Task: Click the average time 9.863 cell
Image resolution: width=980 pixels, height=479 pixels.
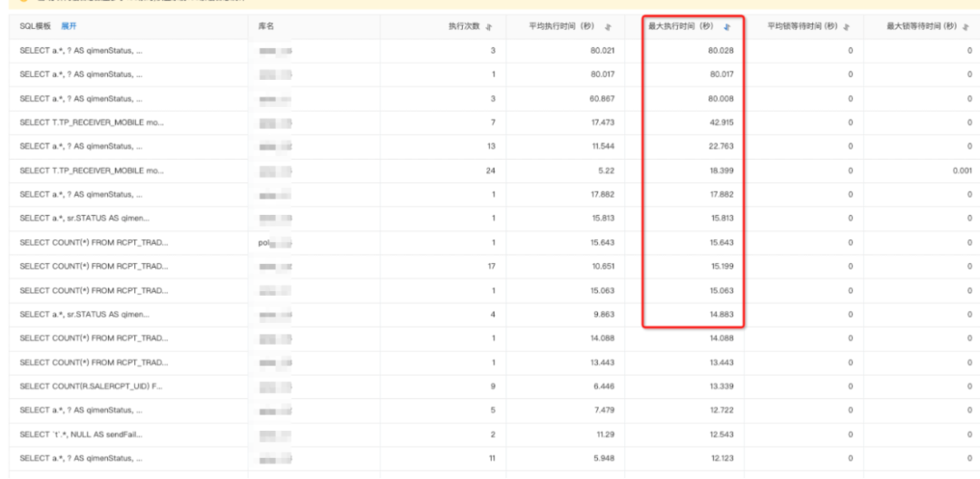Action: pos(604,314)
